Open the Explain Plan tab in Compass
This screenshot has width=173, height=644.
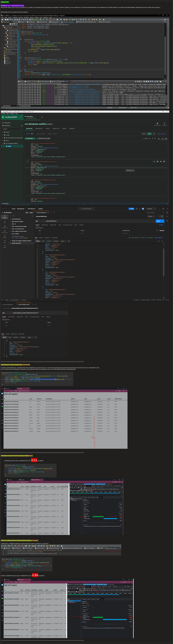point(56,129)
